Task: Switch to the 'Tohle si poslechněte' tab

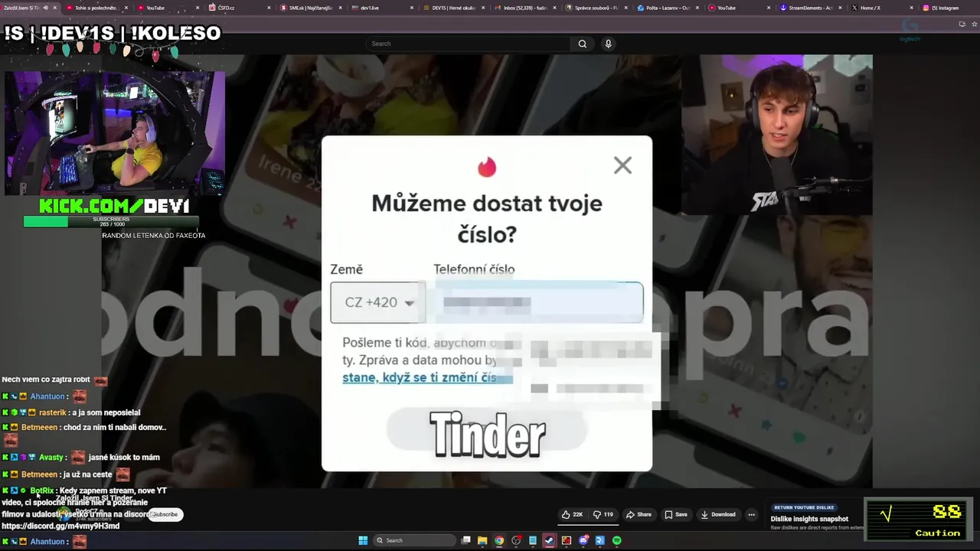Action: coord(96,8)
